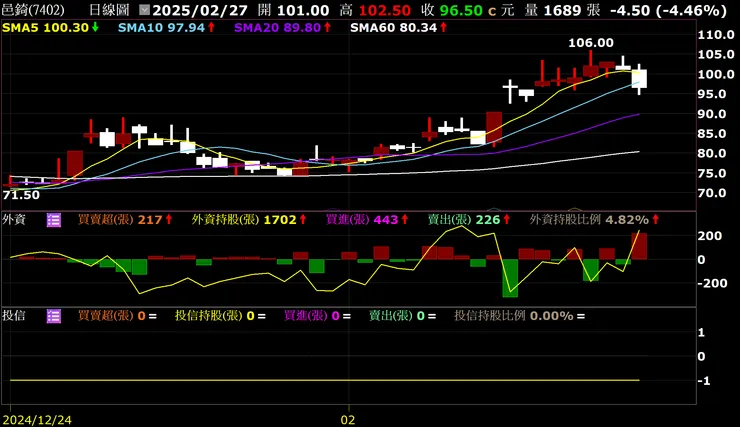The image size is (740, 427).
Task: Select the 日線圖 chart type label
Action: pos(109,10)
